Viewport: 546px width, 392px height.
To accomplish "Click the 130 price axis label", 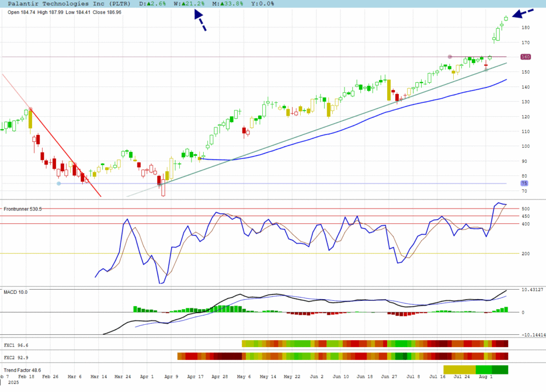I will (525, 102).
